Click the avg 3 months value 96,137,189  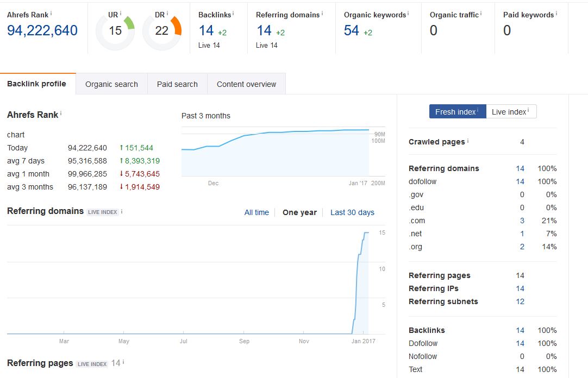point(87,187)
